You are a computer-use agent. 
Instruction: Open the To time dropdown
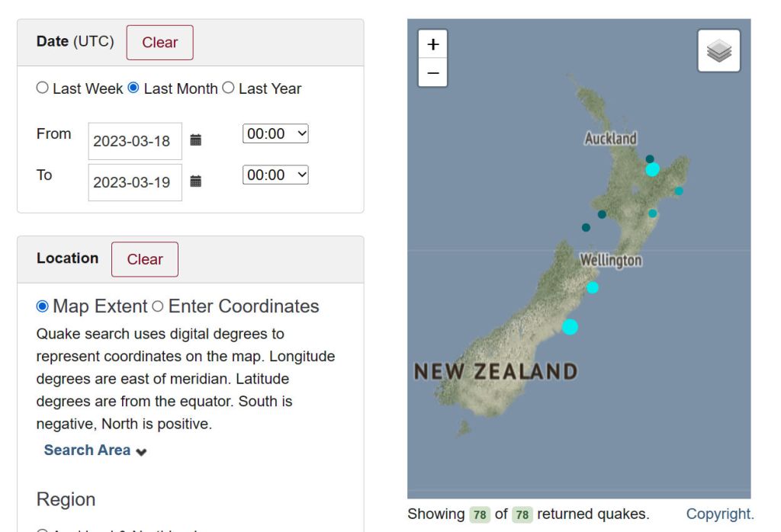tap(275, 175)
